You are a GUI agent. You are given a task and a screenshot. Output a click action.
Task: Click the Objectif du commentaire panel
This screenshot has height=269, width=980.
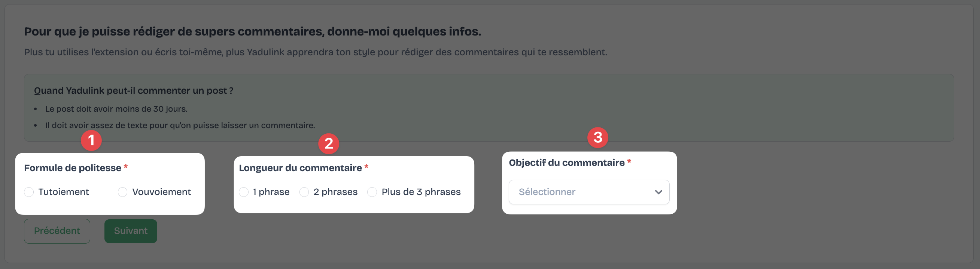point(589,182)
